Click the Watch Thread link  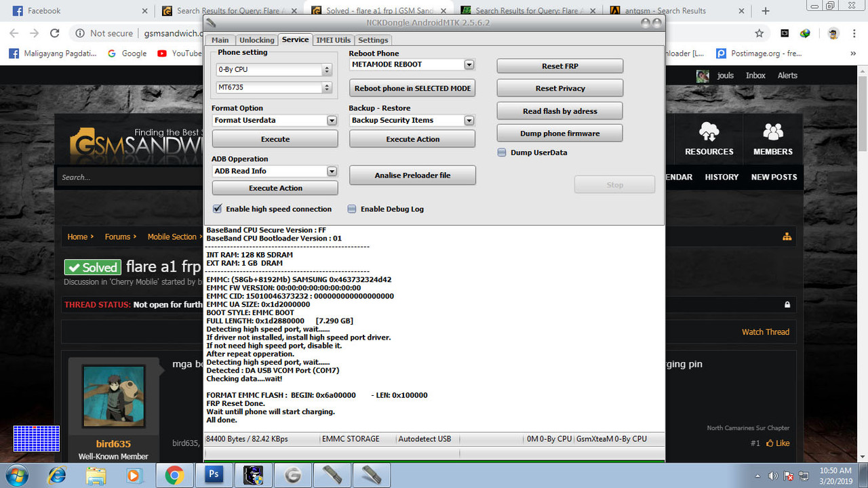click(766, 332)
